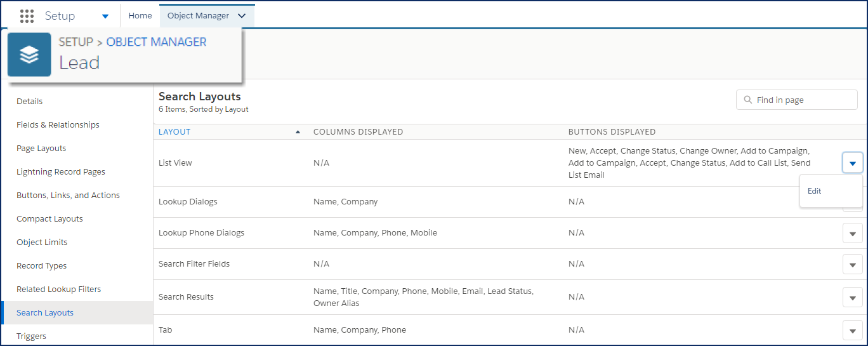Click the Search Results columns list cell

coord(423,297)
